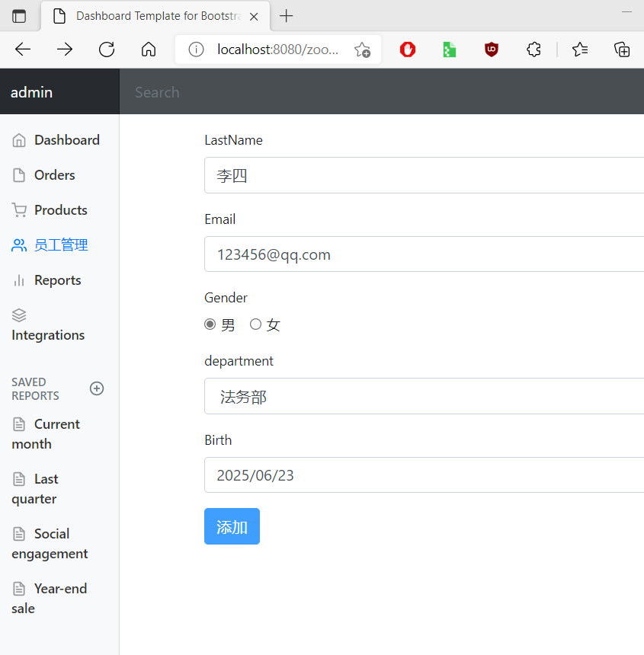Open the tab actions menu icon
The image size is (644, 655).
pos(19,16)
